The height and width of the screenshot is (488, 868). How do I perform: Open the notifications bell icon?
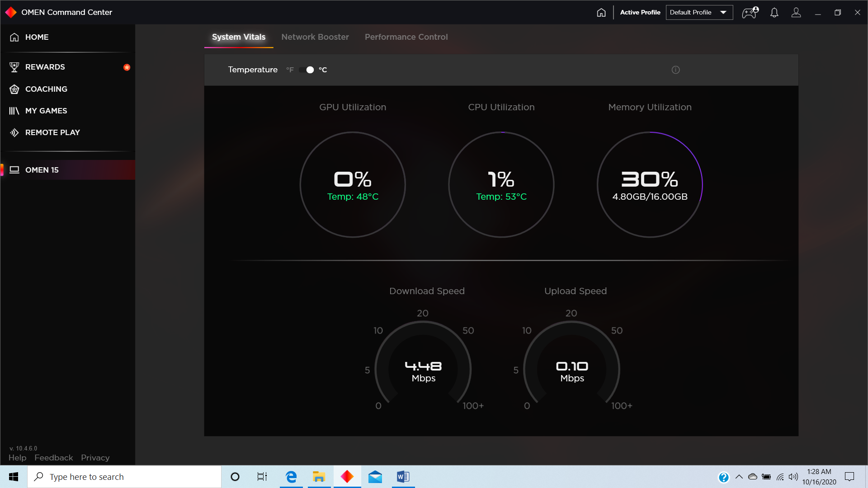[x=774, y=12]
